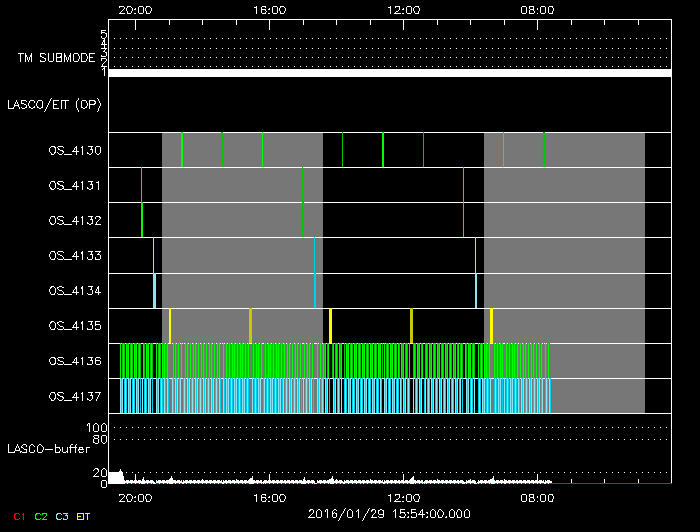Click the white TM submode bar
Image resolution: width=700 pixels, height=532 pixels.
pos(389,73)
